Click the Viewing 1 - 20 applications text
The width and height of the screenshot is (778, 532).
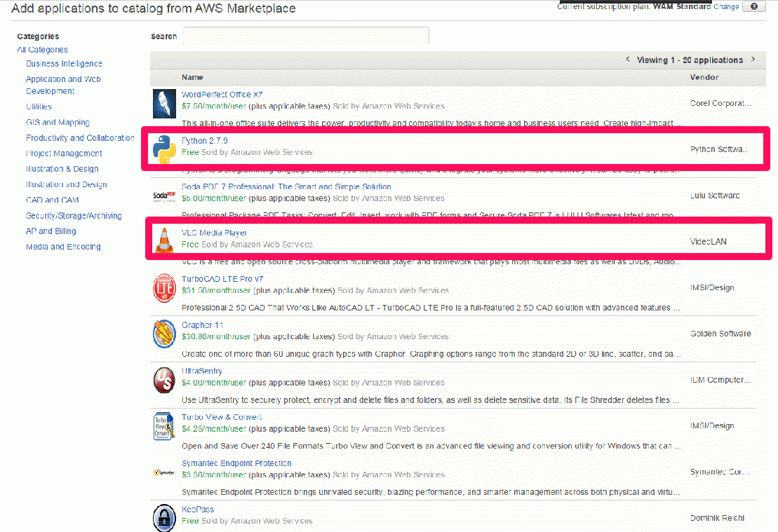click(690, 60)
